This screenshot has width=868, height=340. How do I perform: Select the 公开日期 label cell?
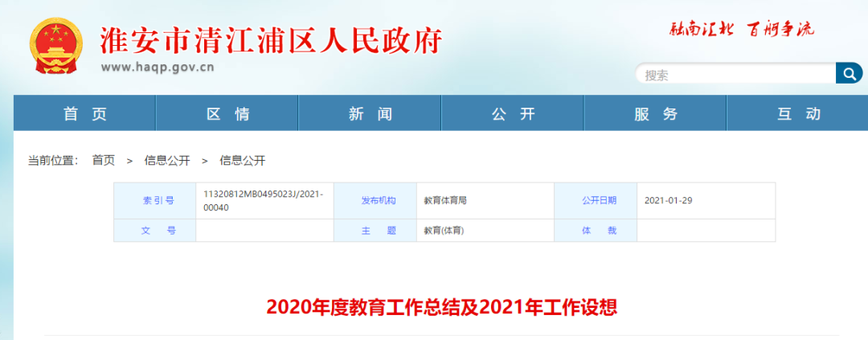click(596, 200)
